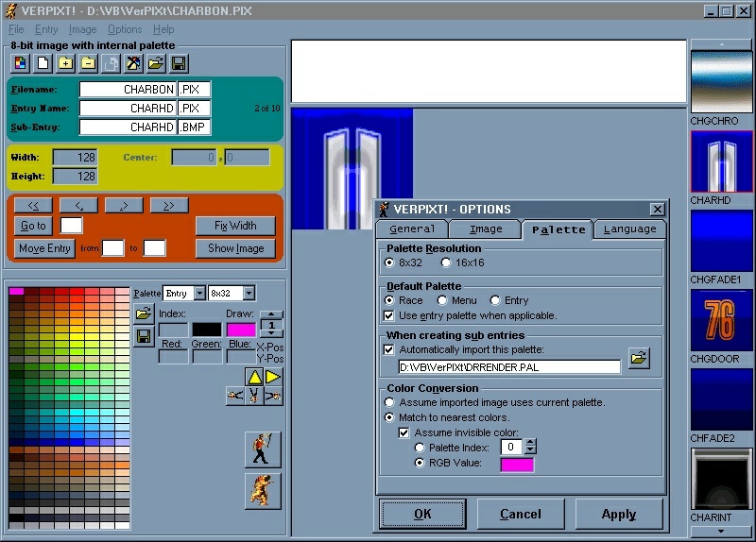
Task: Open the palette file browse folder icon in Options
Action: [639, 359]
